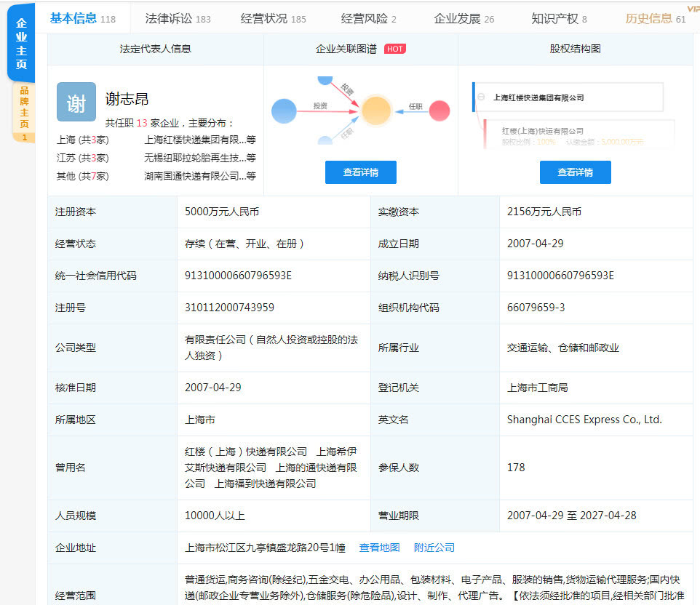Select the 品牌主页 side tab
The width and height of the screenshot is (700, 605).
[24, 112]
